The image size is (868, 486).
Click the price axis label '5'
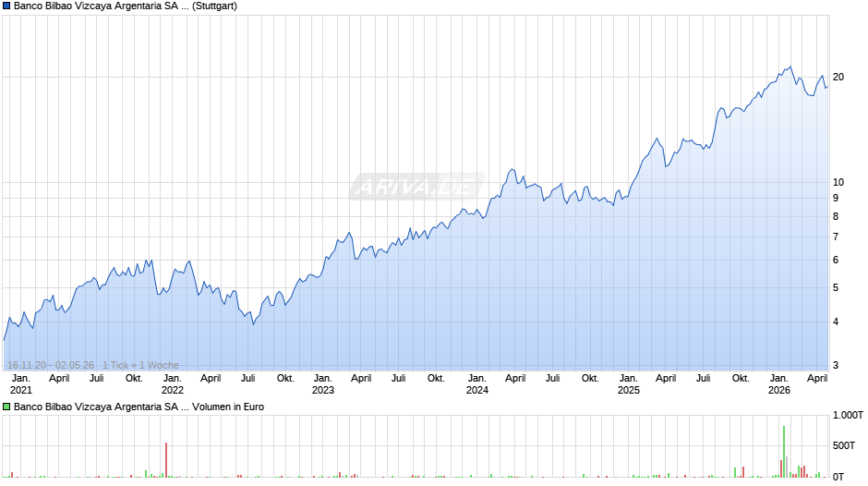click(x=836, y=287)
